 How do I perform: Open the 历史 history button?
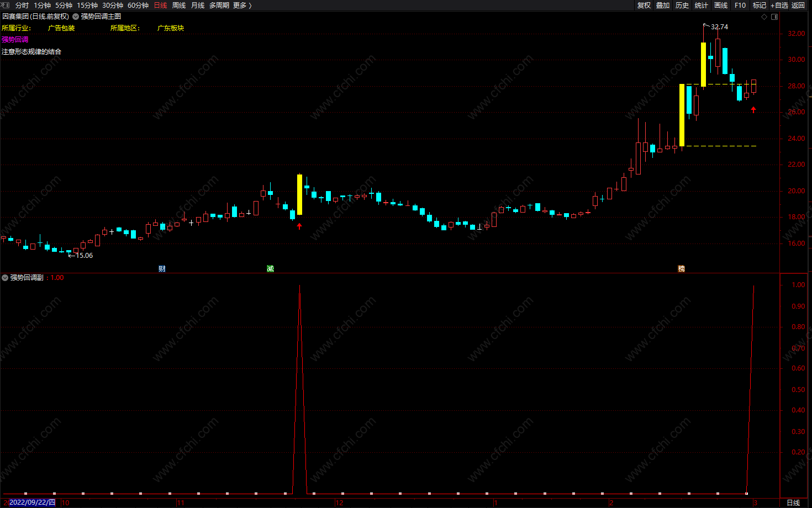click(x=682, y=5)
